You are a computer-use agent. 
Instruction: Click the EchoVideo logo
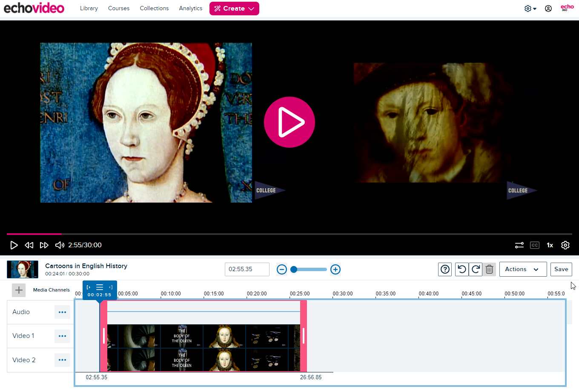pyautogui.click(x=34, y=8)
